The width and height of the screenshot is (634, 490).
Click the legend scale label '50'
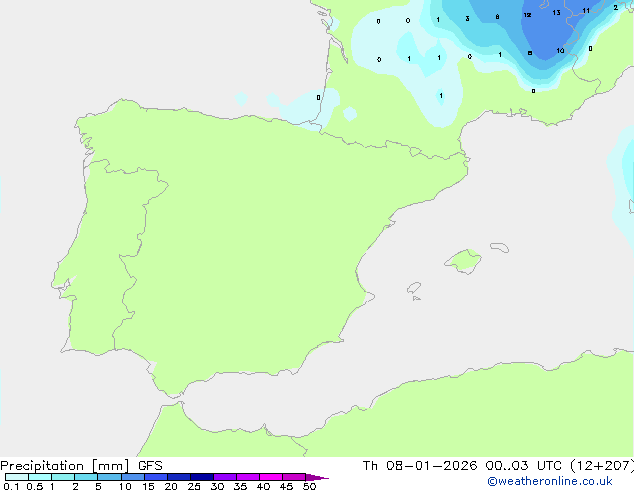(x=309, y=486)
